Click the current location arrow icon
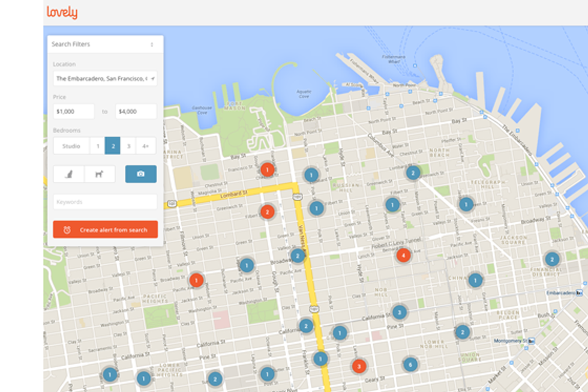 (x=153, y=79)
